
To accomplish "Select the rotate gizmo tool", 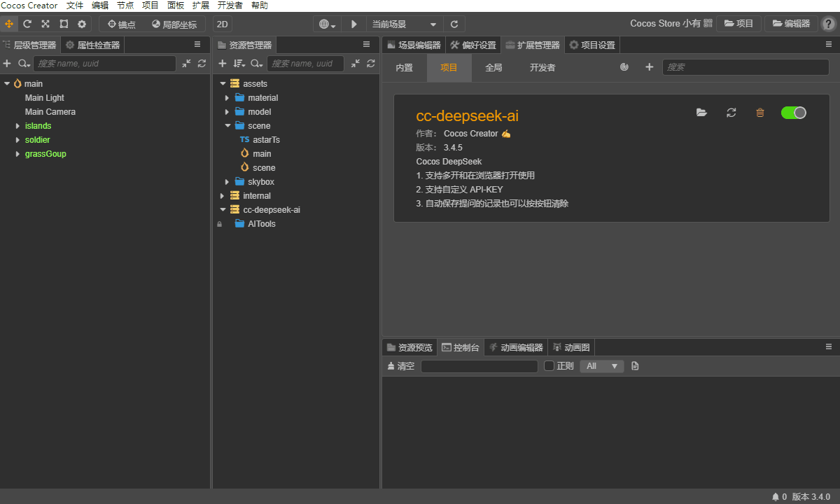I will [27, 24].
